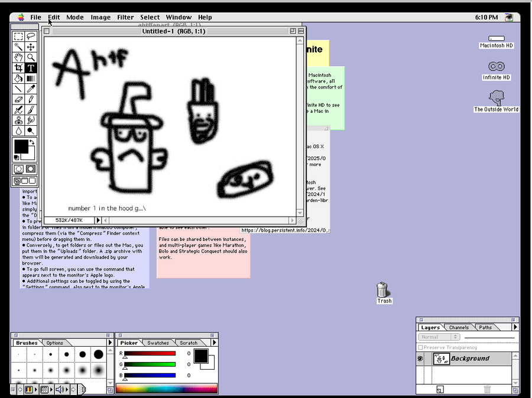Choose the Hand tool
This screenshot has width=532, height=398.
coord(18,57)
